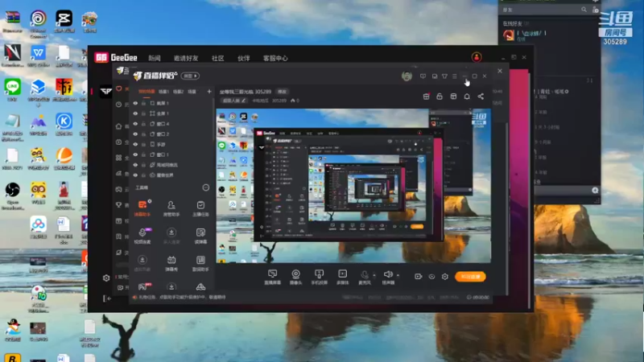Click the home icon in GeeGee sidebar
Viewport: 644px width, 362px height.
118,126
